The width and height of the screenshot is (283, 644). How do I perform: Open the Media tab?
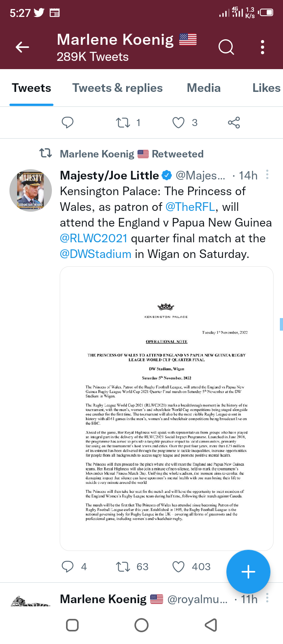204,88
